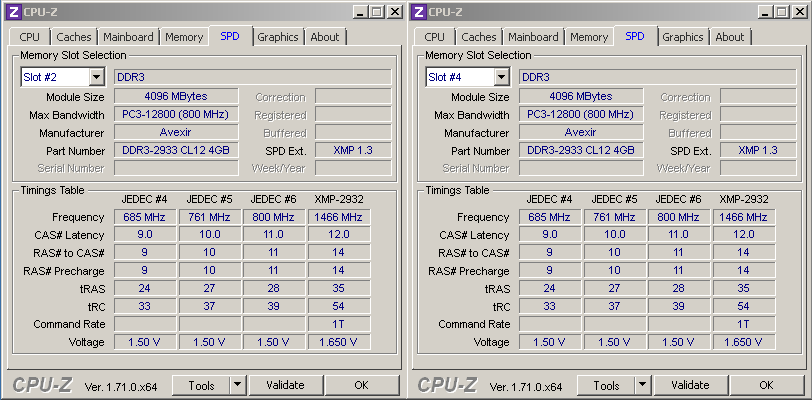Click the CPU-Z title icon in right window
The height and width of the screenshot is (400, 812).
(419, 12)
